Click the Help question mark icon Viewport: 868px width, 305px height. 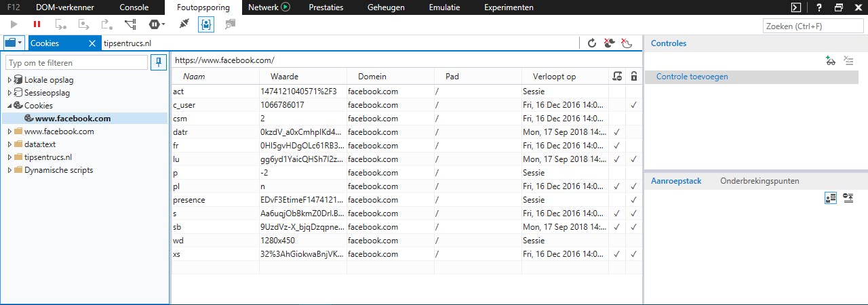tap(819, 7)
